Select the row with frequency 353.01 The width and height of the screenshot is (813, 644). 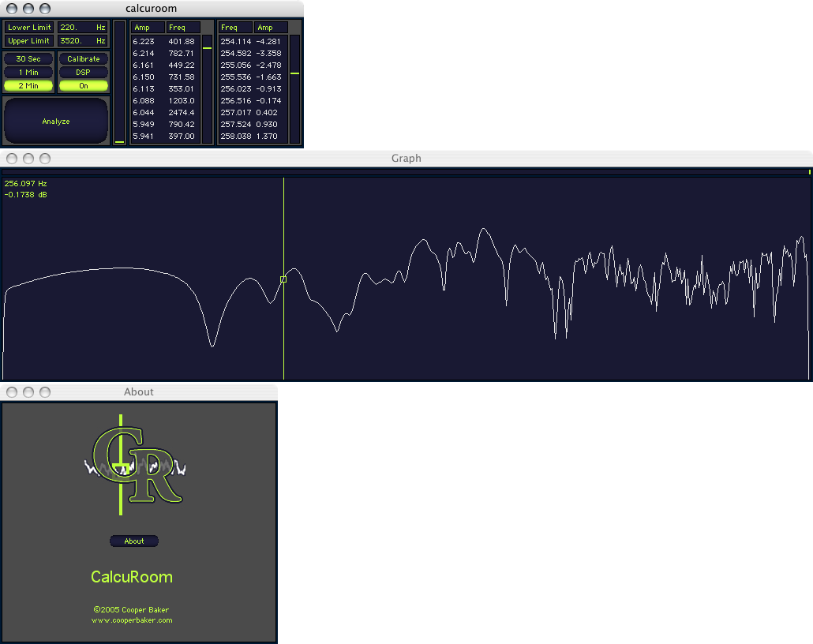[x=166, y=88]
